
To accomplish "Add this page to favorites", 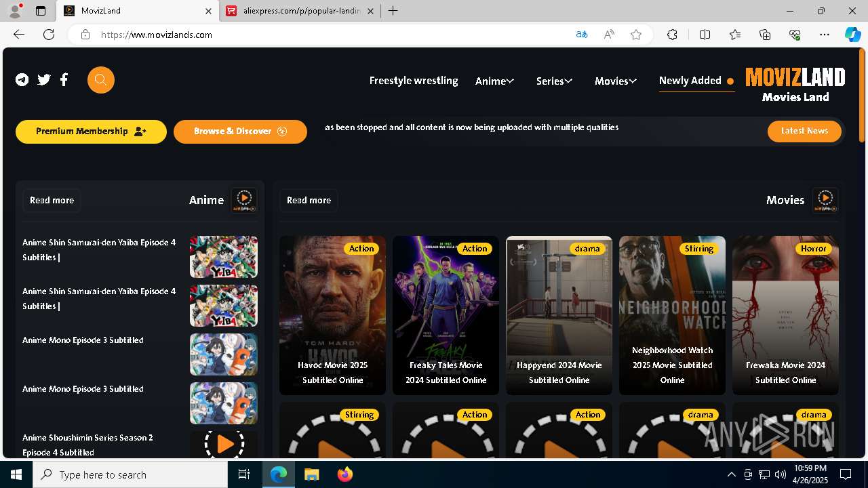I will point(636,35).
